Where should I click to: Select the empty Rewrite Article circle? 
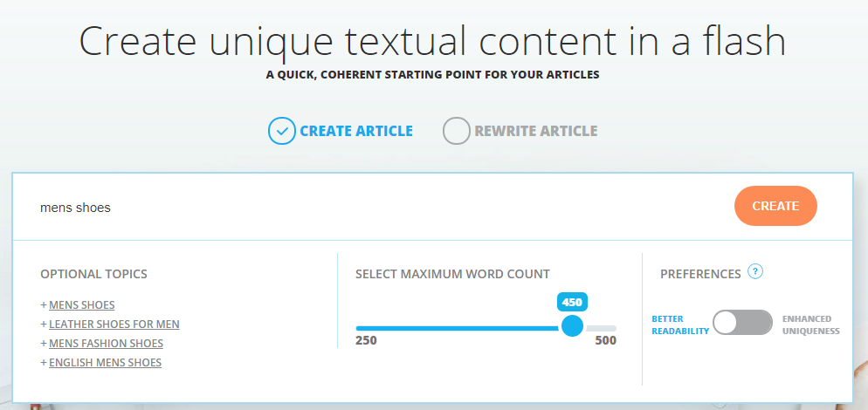point(456,131)
